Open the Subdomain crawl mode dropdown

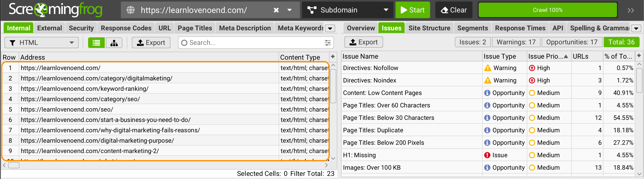point(348,10)
